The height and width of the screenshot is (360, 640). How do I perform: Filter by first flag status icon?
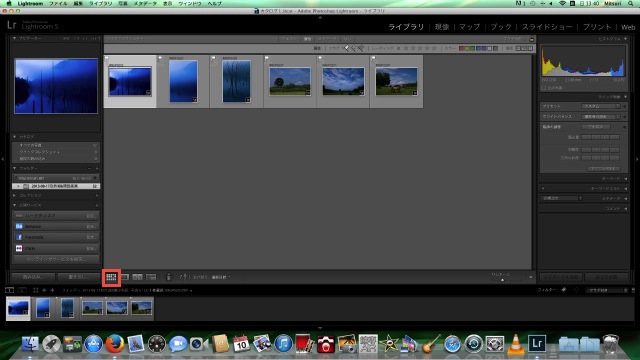click(x=346, y=48)
